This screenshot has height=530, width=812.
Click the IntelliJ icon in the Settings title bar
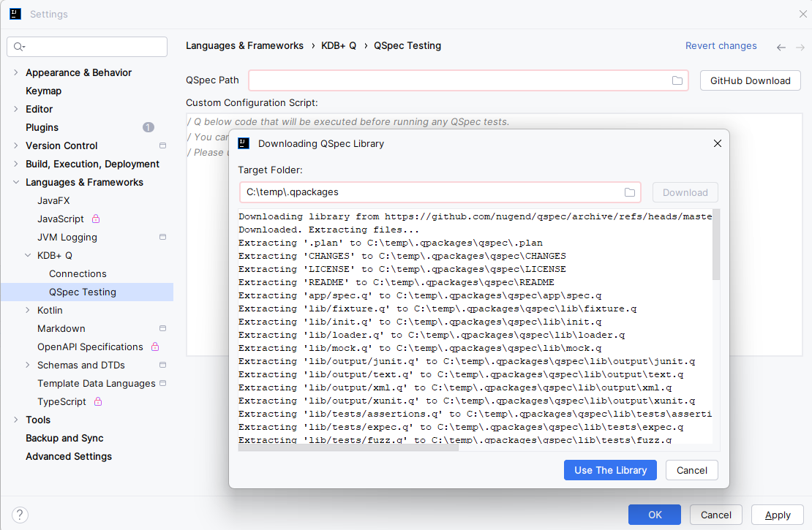(15, 14)
